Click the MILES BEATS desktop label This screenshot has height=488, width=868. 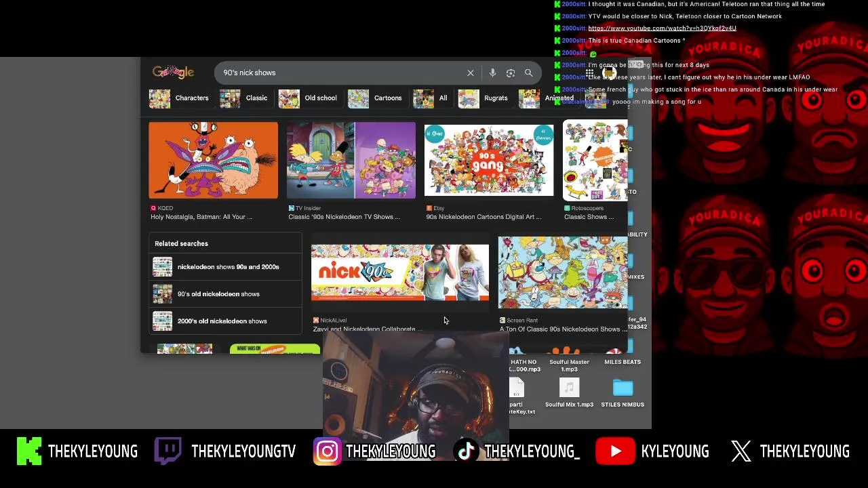click(x=623, y=362)
